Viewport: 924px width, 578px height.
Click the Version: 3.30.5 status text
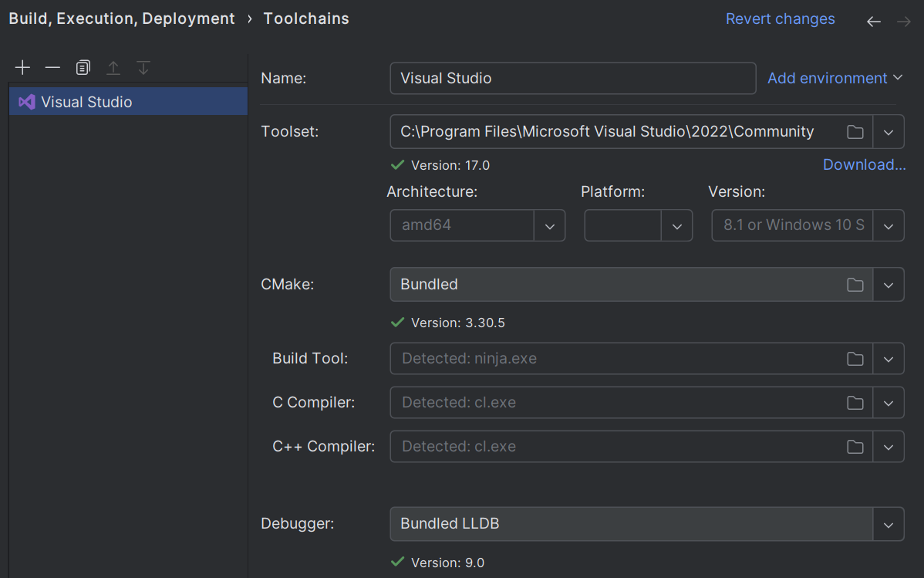coord(458,323)
